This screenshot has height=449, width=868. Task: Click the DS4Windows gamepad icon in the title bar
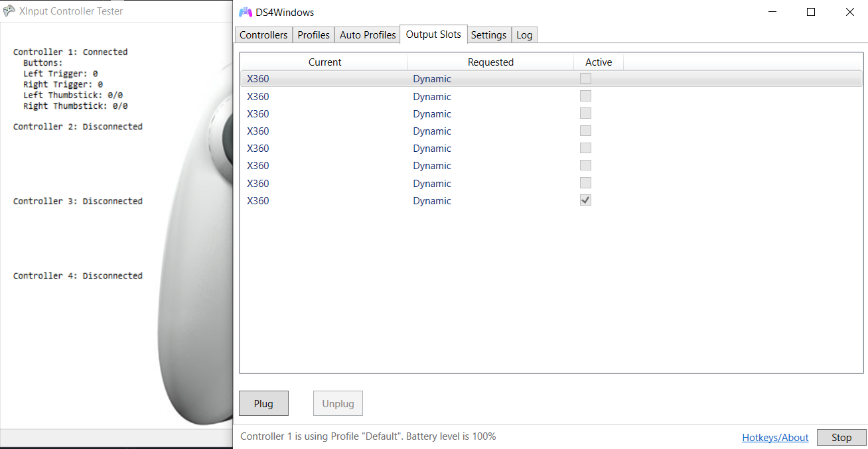[x=245, y=12]
